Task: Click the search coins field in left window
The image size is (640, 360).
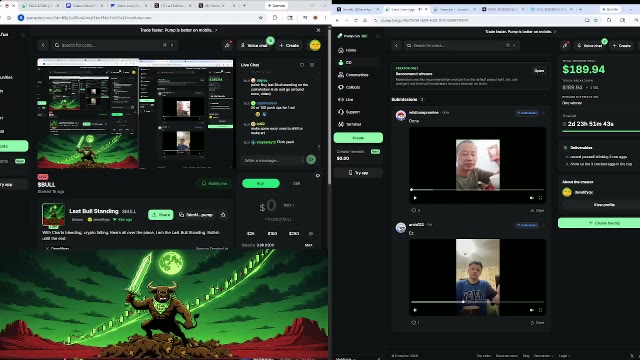Action: click(x=115, y=45)
